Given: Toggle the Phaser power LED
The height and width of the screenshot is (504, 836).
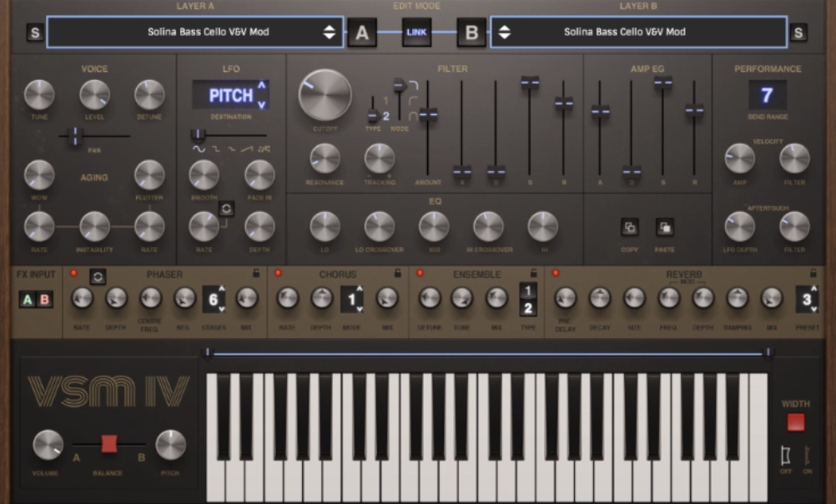Looking at the screenshot, I should [x=73, y=274].
